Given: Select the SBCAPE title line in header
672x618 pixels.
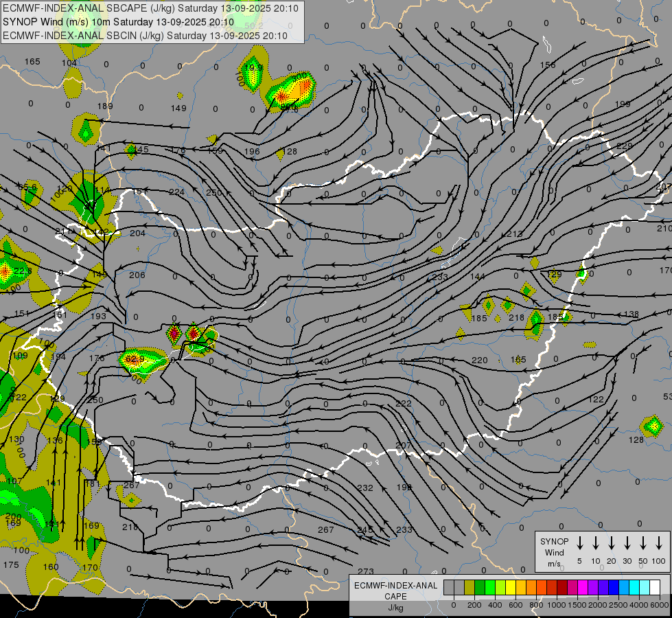Looking at the screenshot, I should (150, 8).
